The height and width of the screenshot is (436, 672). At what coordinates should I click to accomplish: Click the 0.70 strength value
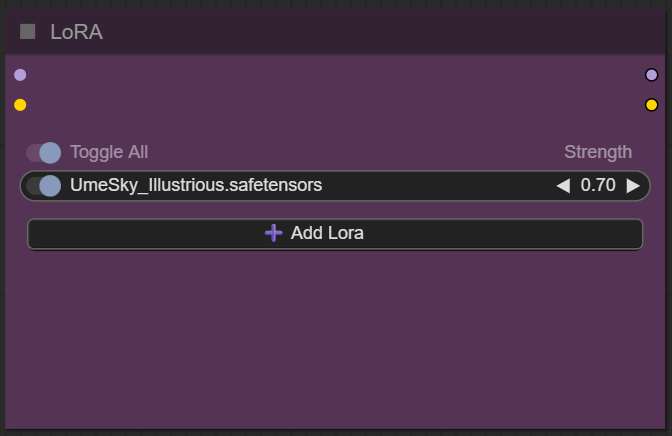(x=598, y=185)
